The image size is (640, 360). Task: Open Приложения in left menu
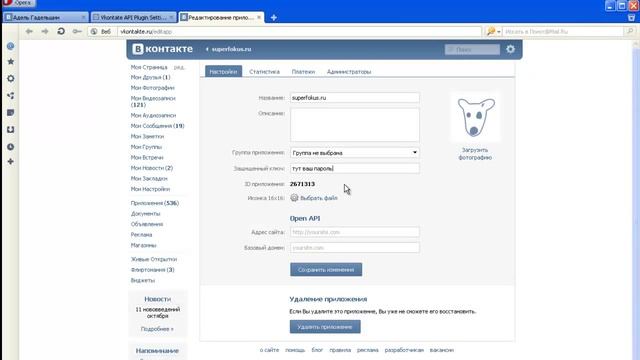155,203
